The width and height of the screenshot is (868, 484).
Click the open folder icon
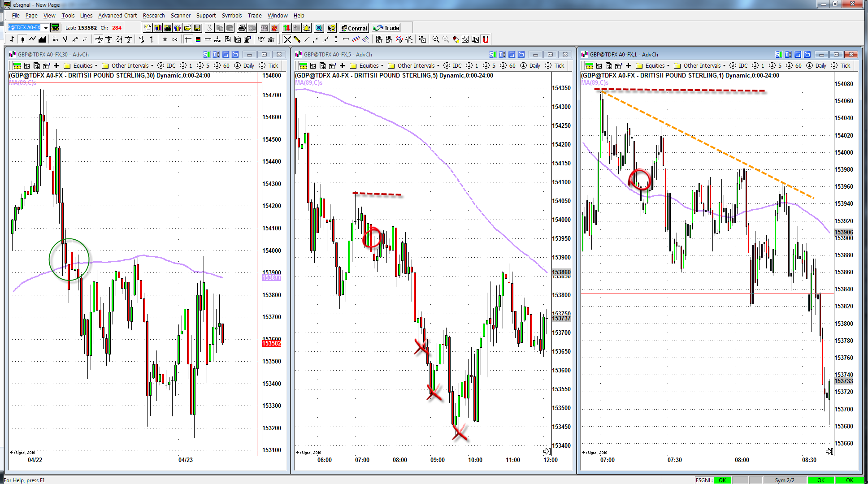tap(187, 28)
